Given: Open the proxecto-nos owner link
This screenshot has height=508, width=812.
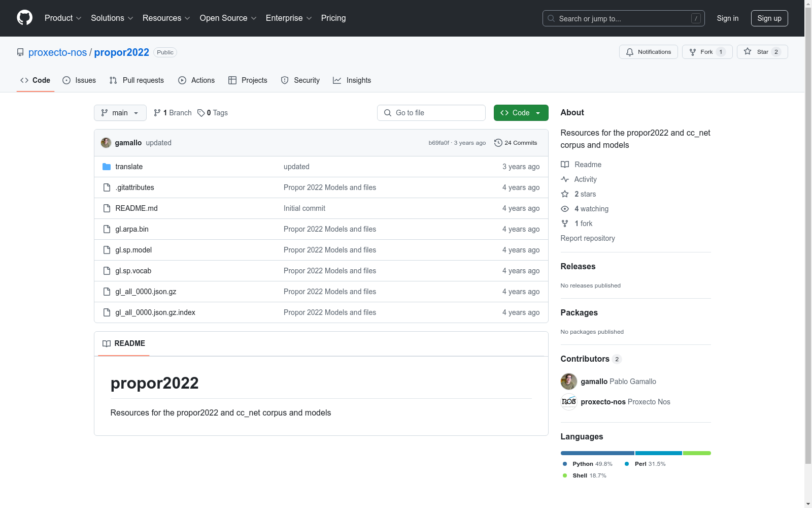Looking at the screenshot, I should point(58,52).
